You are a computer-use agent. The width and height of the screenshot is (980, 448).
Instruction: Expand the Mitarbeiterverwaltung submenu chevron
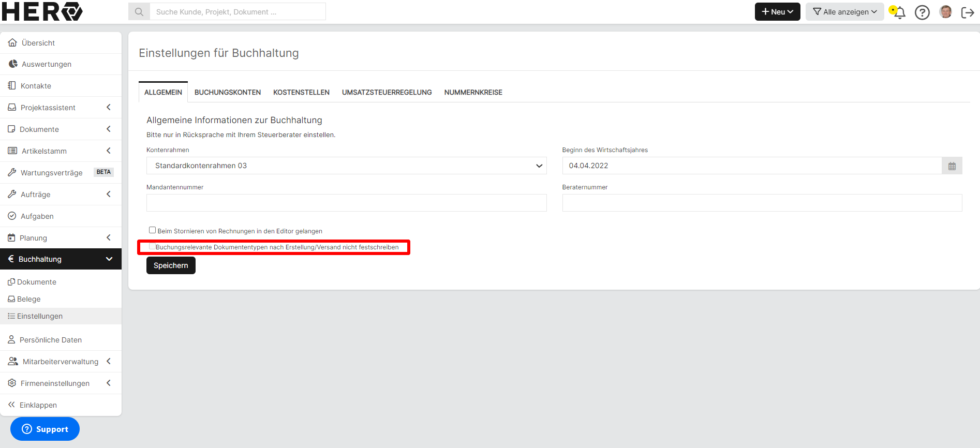coord(109,361)
